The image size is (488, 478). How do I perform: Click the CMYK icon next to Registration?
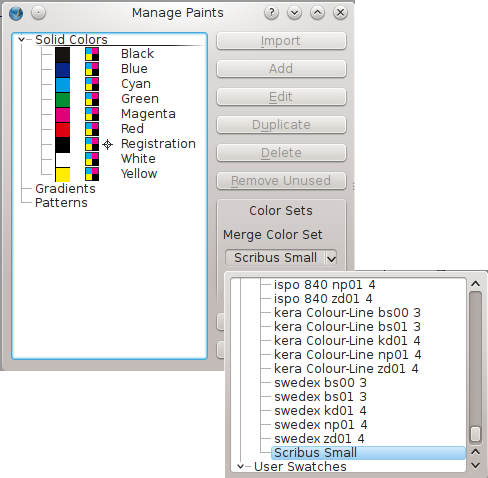click(x=92, y=144)
